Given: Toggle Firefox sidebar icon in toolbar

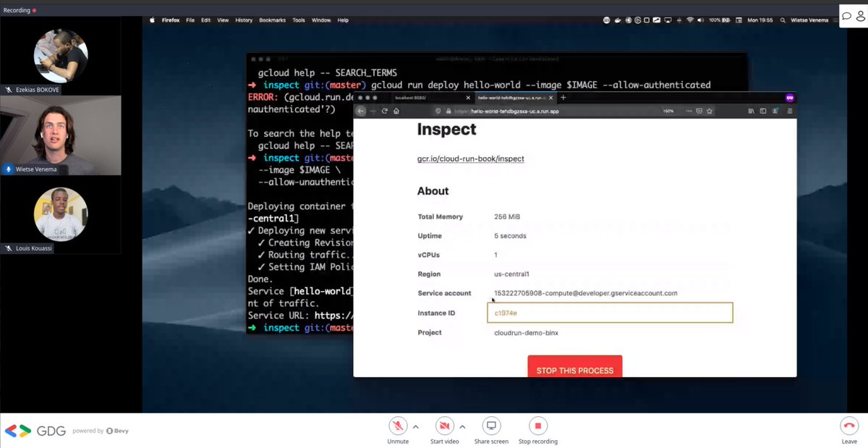Looking at the screenshot, I should 763,111.
